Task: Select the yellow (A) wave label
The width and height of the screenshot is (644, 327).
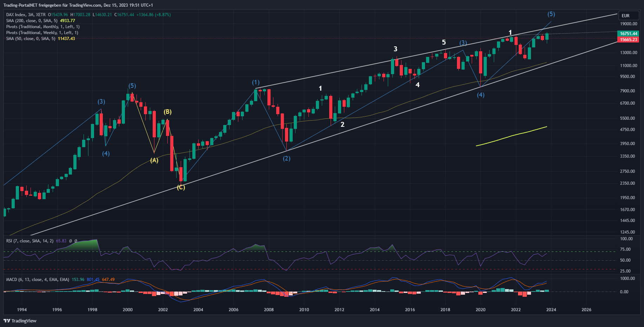Action: [x=154, y=161]
